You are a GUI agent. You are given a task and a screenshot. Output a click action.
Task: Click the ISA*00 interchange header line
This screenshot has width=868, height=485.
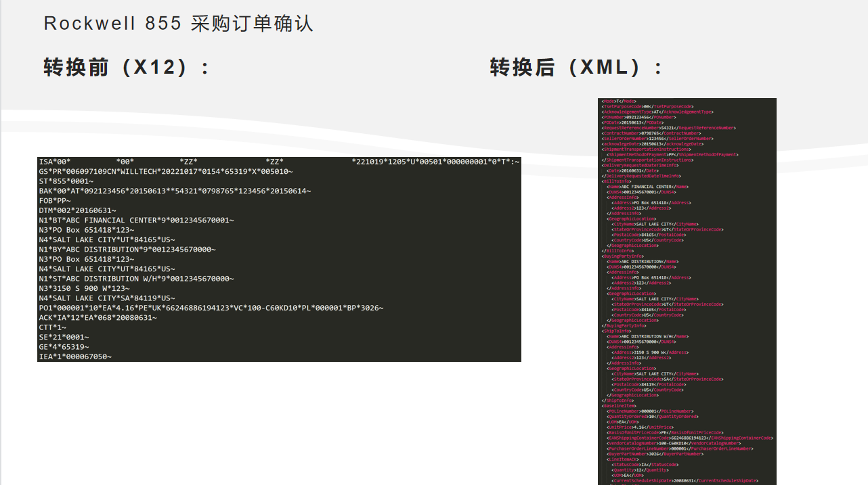[x=279, y=162]
